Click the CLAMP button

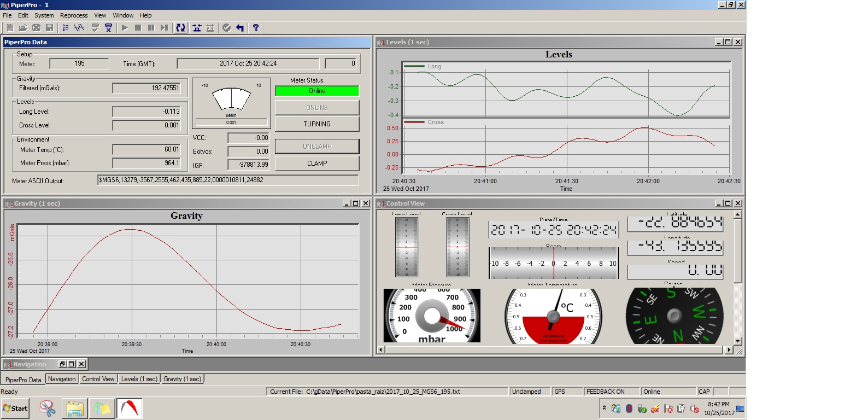317,164
